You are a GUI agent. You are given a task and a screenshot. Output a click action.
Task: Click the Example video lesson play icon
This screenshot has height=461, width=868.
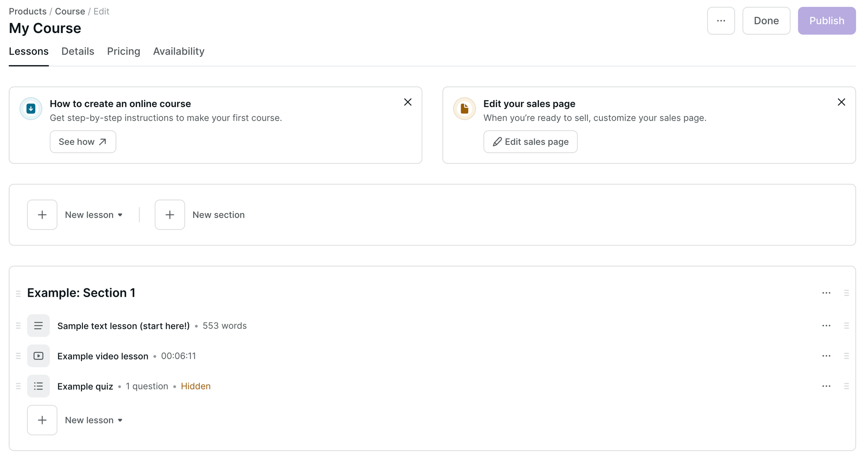coord(38,356)
